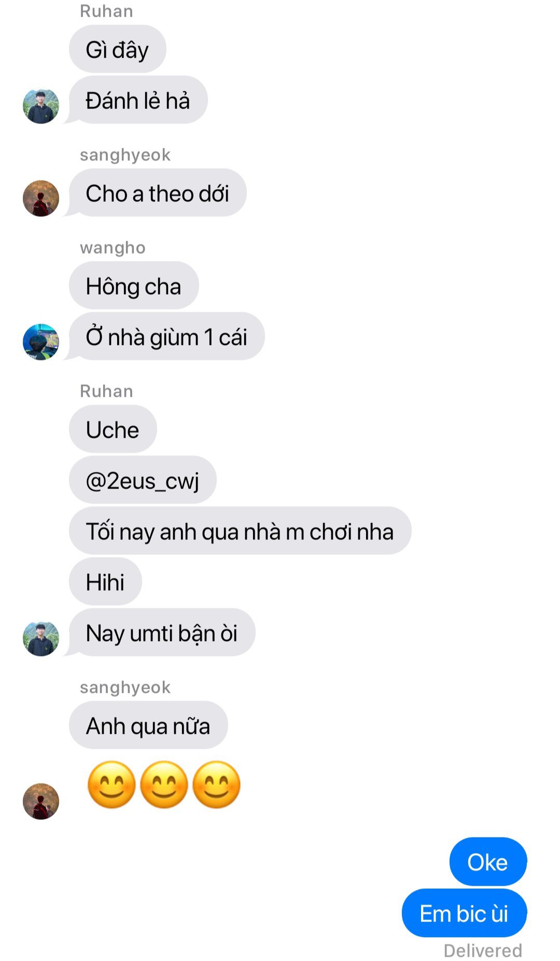The height and width of the screenshot is (961, 560).
Task: Select the blue 'Em bic ùi' message
Action: pos(464,913)
